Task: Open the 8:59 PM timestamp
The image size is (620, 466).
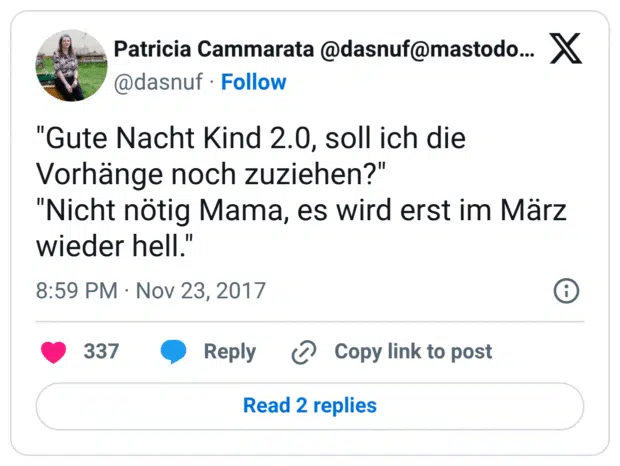Action: [75, 291]
